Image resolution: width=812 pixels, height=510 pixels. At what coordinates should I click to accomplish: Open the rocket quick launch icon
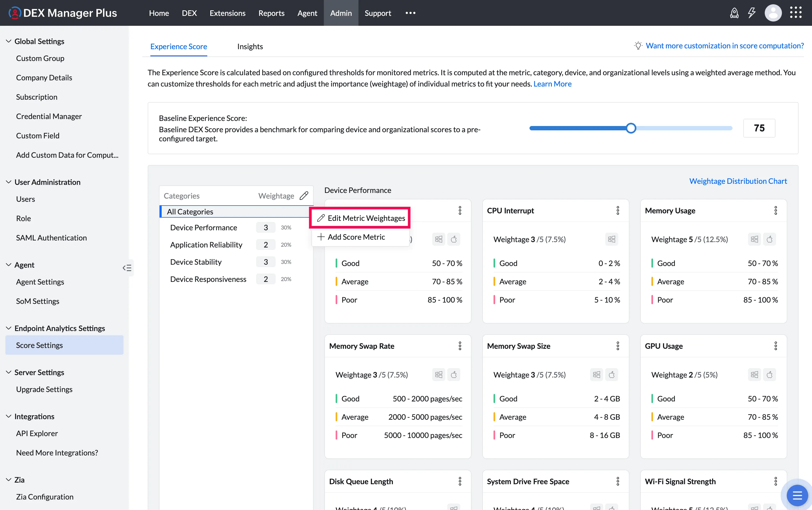click(734, 13)
